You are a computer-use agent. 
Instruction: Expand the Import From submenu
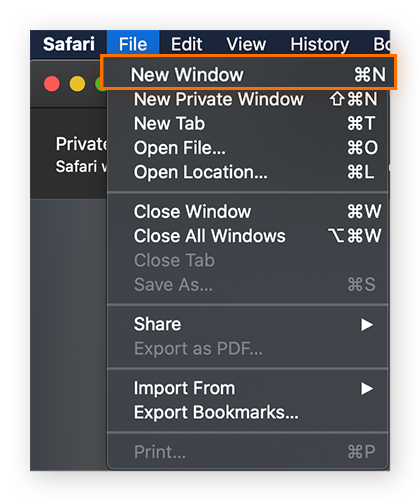(248, 388)
